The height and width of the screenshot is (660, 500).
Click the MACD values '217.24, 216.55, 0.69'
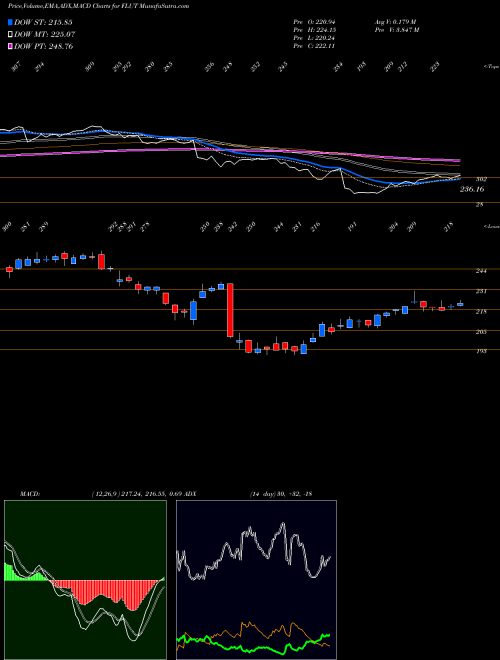tap(152, 494)
